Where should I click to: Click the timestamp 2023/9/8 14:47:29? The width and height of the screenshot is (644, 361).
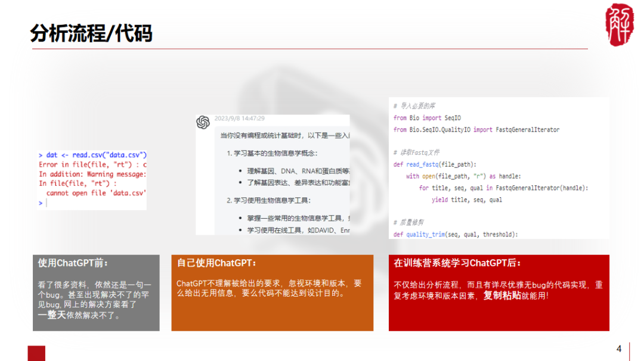point(240,119)
